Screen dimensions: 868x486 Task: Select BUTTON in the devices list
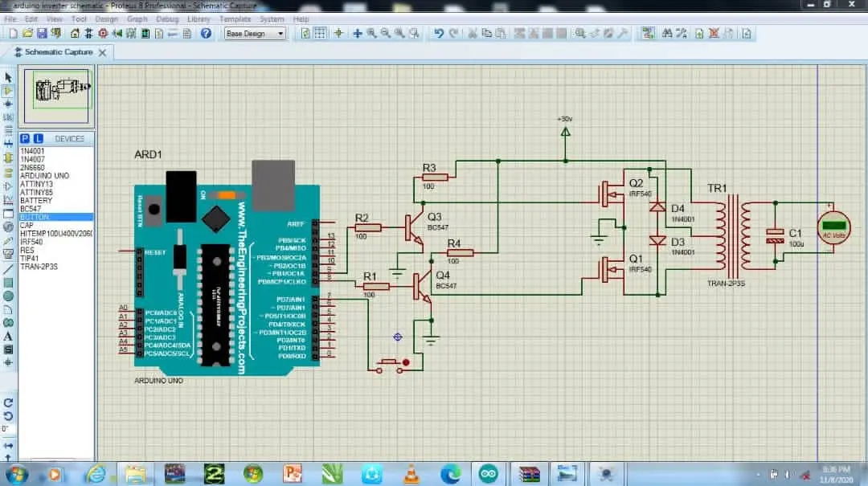coord(55,217)
